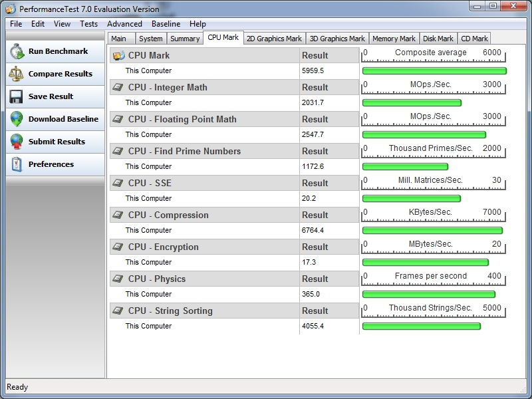Viewport: 532px width, 399px height.
Task: Switch to the 2D Graphics Mark tab
Action: pos(274,39)
